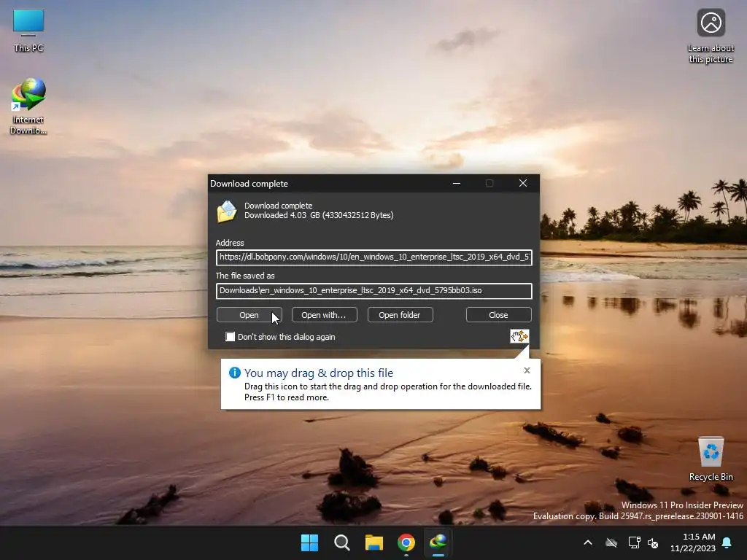
Task: Click the info icon in the tooltip
Action: coord(234,373)
